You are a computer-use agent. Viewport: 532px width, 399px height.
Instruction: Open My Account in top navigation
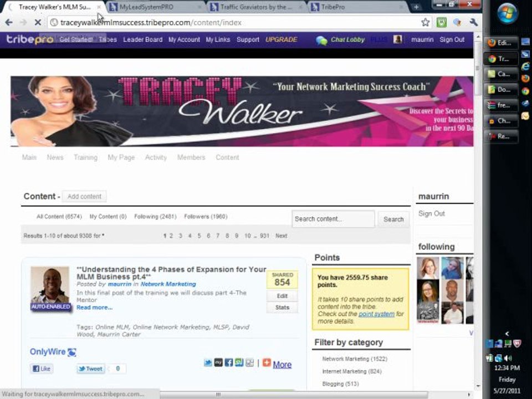coord(184,40)
